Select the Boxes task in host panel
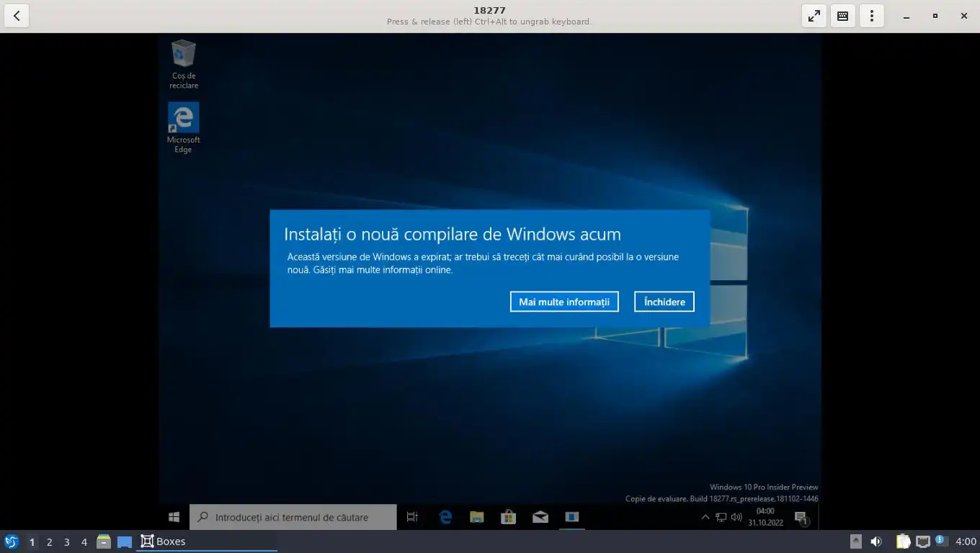This screenshot has height=553, width=980. coord(207,541)
